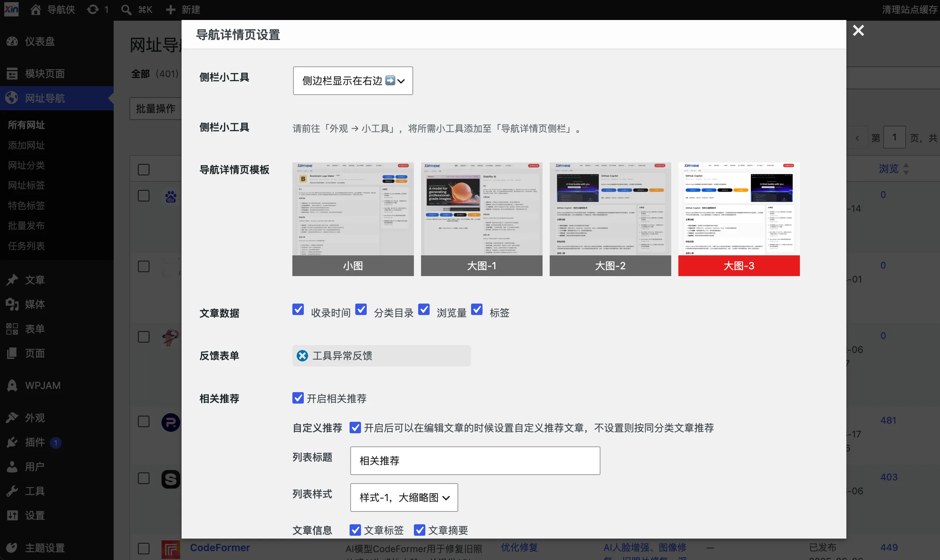940x560 pixels.
Task: Click the 用户 person icon
Action: [12, 467]
